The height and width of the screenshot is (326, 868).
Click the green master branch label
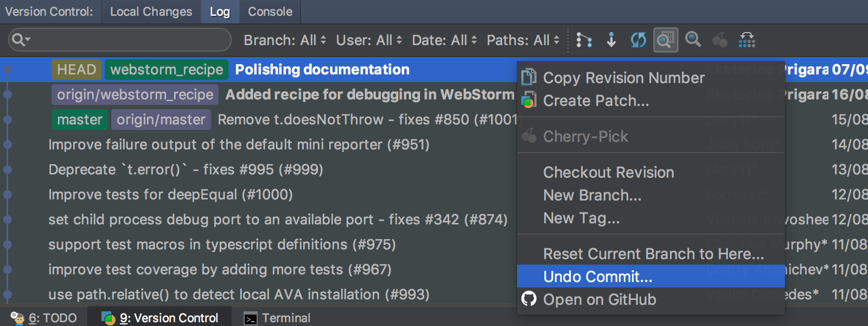tap(80, 120)
